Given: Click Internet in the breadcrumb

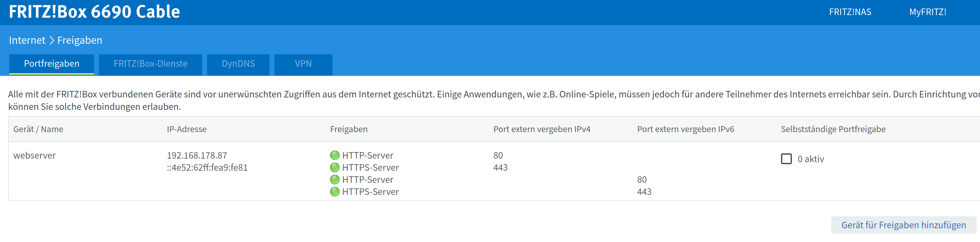Looking at the screenshot, I should (27, 41).
